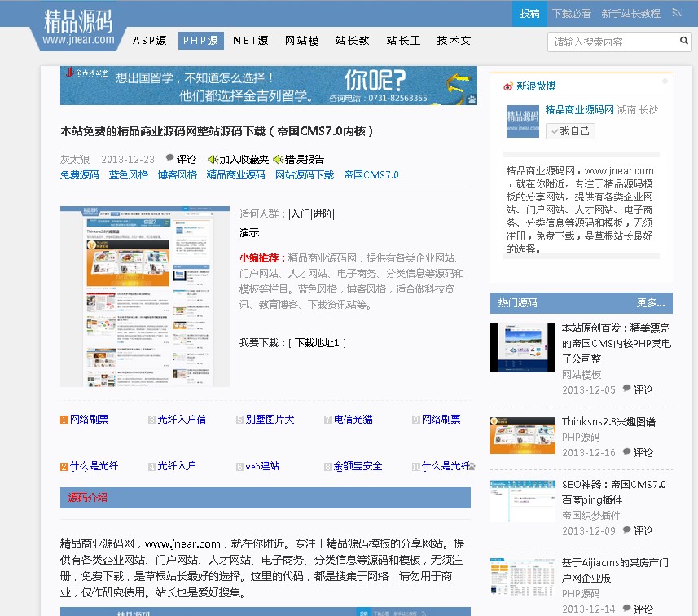Select the NET源 navigation item
Screen dimensions: 698x616
pyautogui.click(x=250, y=41)
